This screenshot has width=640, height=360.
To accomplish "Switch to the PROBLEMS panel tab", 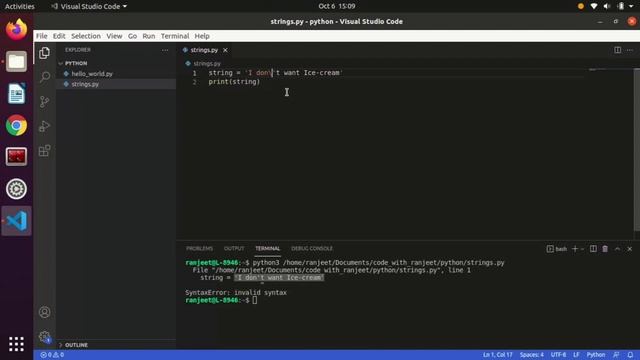I will tap(200, 249).
